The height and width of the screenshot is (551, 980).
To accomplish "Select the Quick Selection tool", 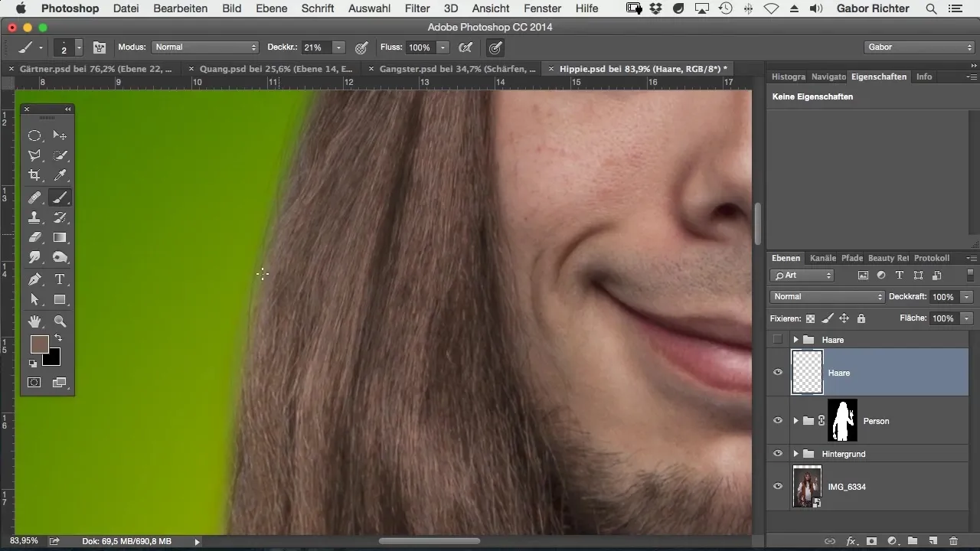I will pos(60,155).
